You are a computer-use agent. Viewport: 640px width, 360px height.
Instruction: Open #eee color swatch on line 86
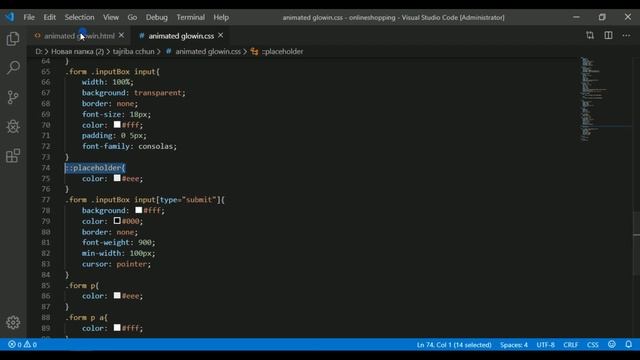pos(117,295)
